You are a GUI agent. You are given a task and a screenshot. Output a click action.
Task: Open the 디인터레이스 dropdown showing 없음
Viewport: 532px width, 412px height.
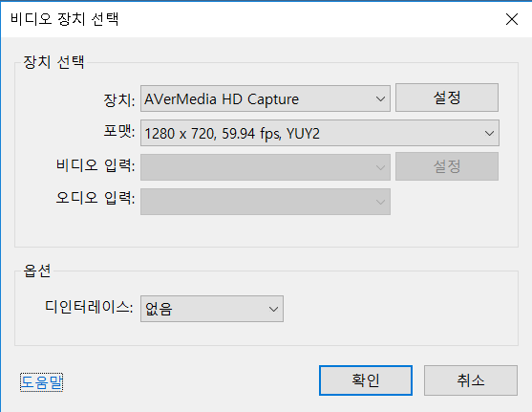[212, 309]
